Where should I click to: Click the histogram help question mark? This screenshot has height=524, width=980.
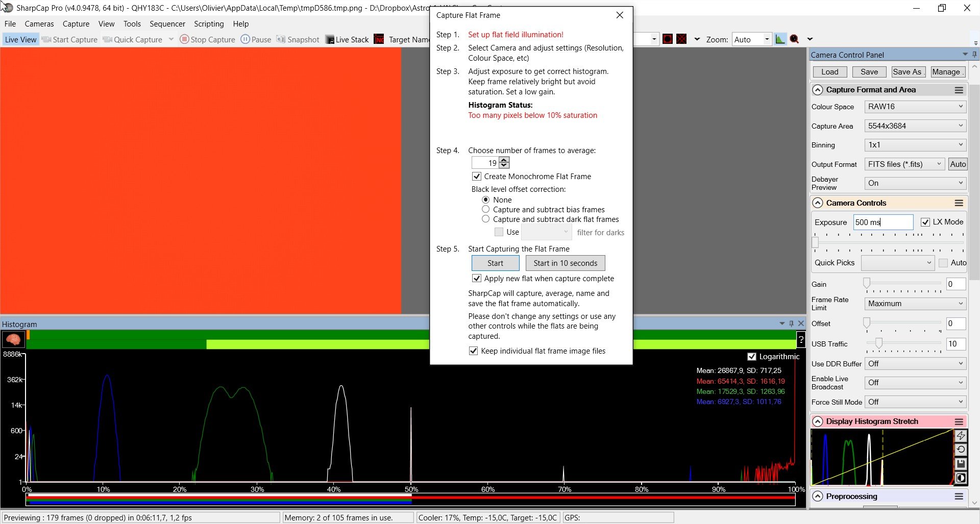[x=801, y=339]
